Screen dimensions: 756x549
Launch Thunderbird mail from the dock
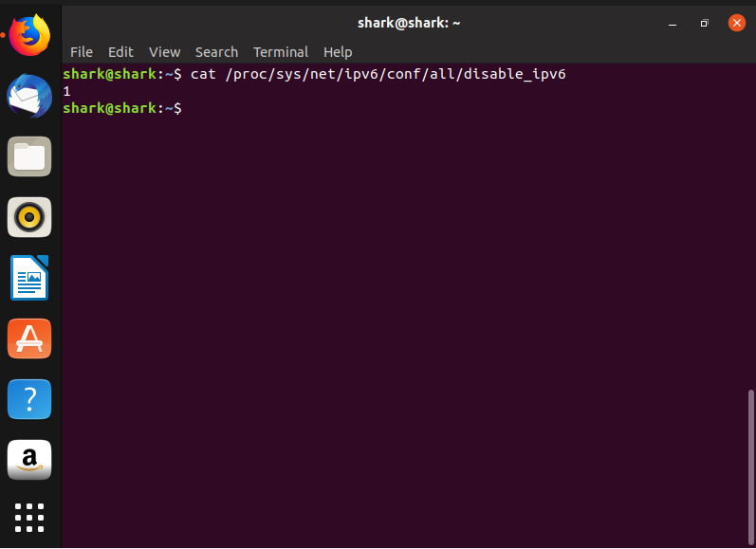29,96
